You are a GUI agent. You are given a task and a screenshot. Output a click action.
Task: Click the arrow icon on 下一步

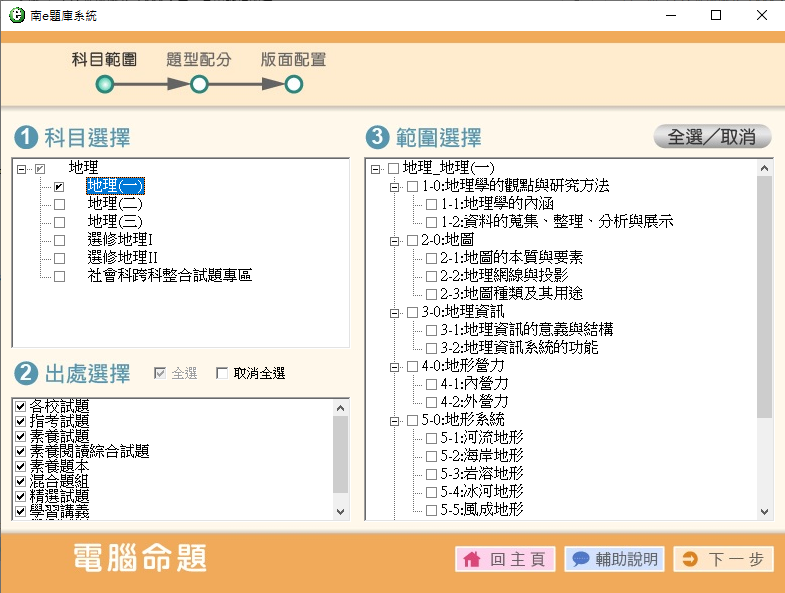coord(689,559)
